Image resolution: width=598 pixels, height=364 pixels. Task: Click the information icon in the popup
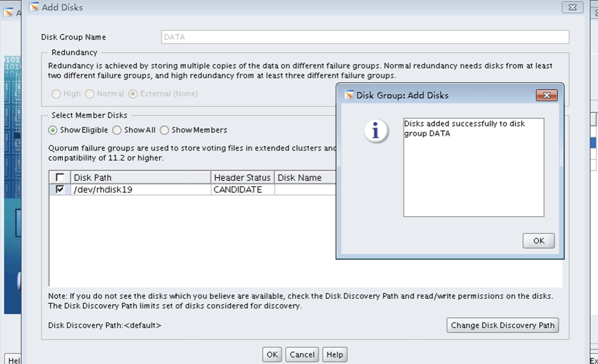[376, 131]
